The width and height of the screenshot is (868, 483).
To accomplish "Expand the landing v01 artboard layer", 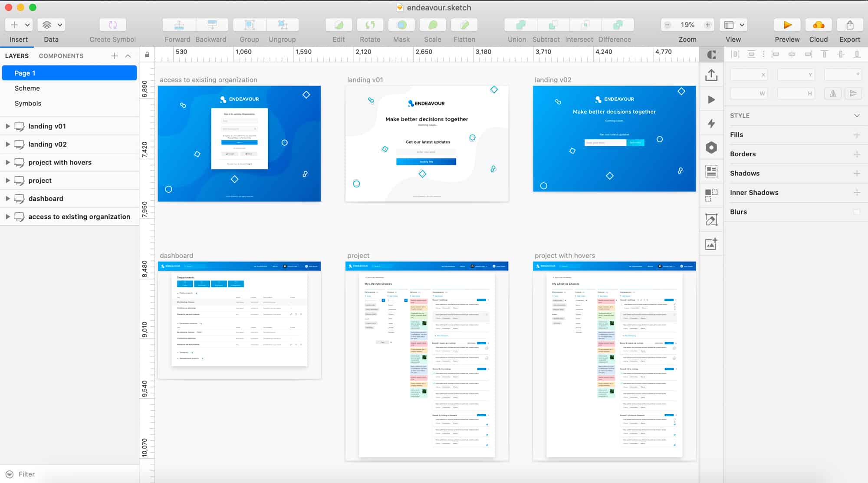I will [x=7, y=126].
